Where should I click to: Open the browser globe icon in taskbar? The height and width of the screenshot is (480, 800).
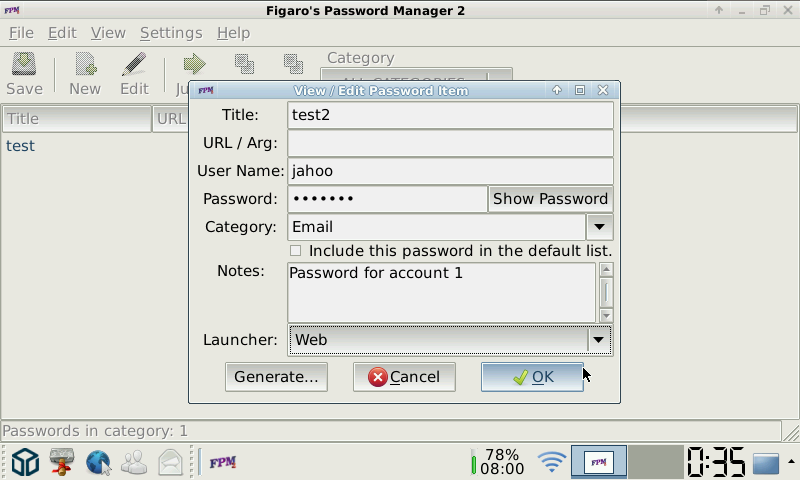98,463
